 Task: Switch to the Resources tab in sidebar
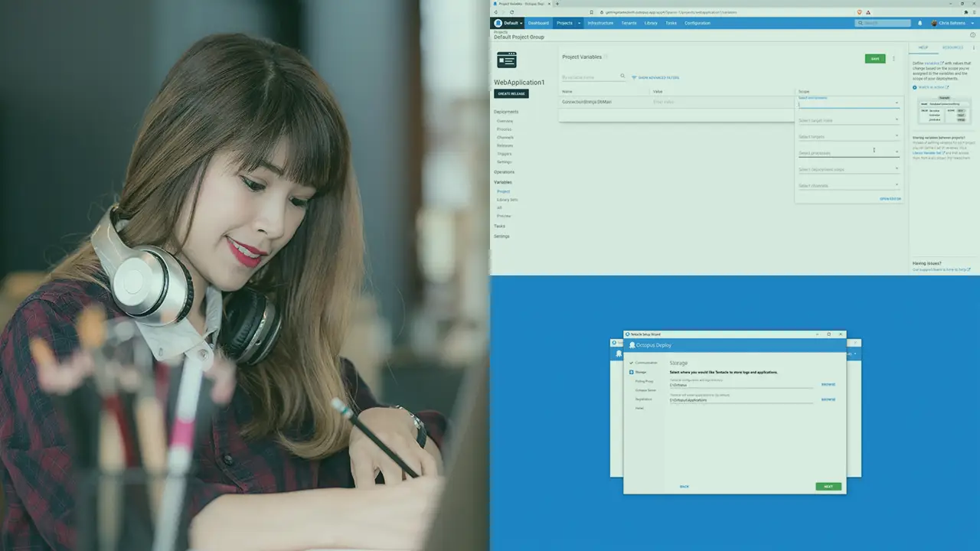(952, 47)
